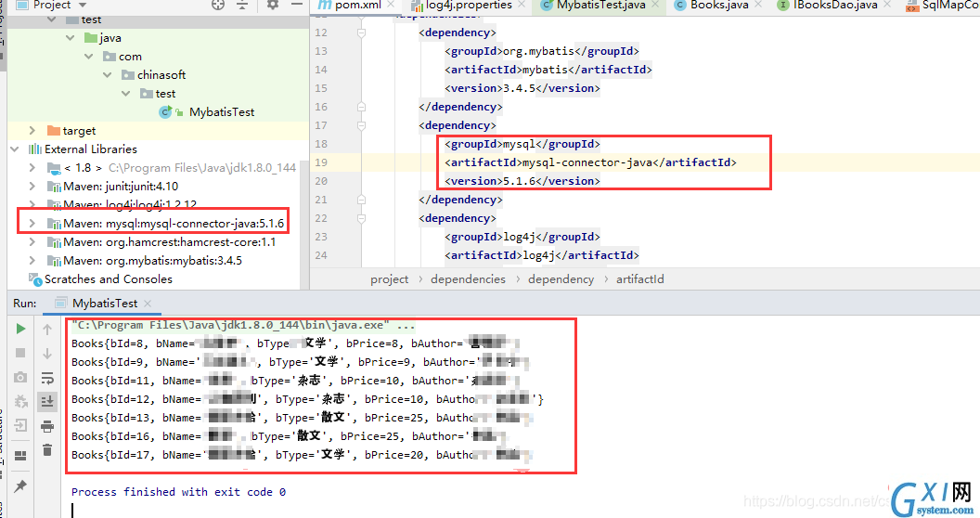Toggle Scroll to End in console

47,401
